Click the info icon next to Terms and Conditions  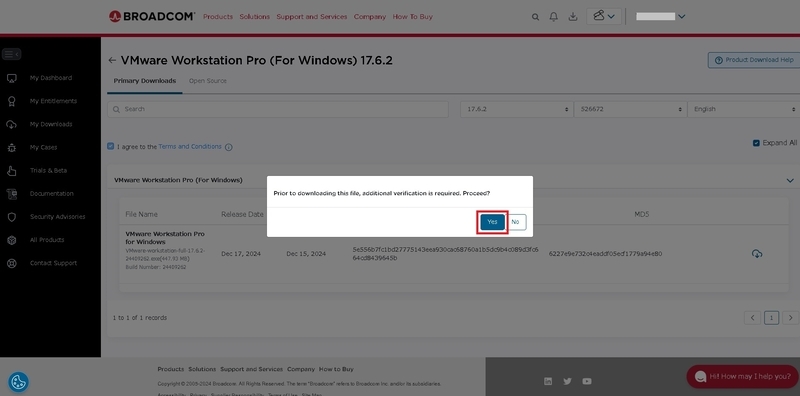(229, 147)
